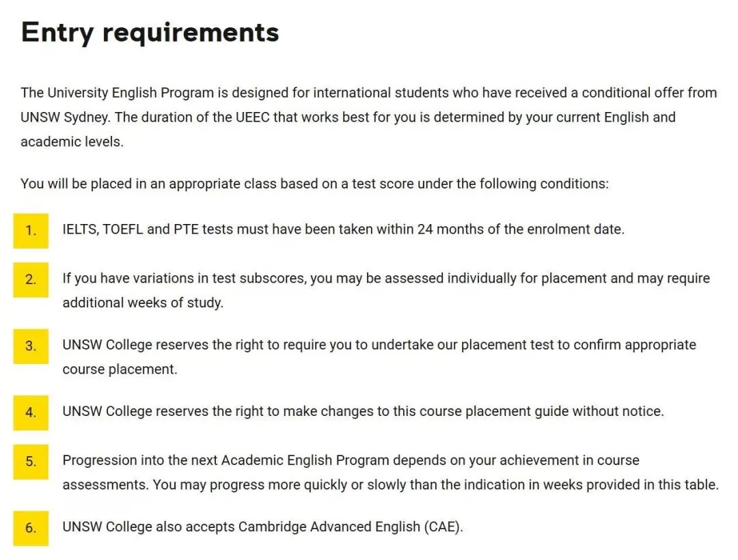Click the yellow number 3 badge

coord(31,346)
